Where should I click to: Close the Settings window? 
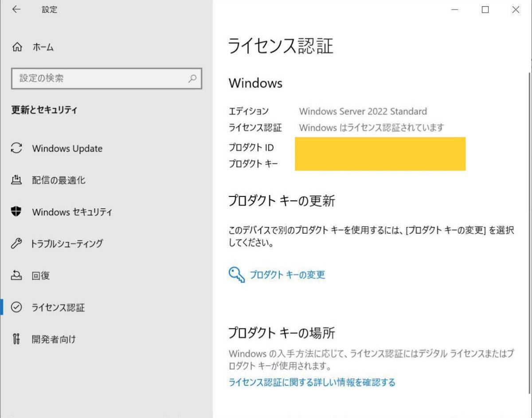(516, 10)
